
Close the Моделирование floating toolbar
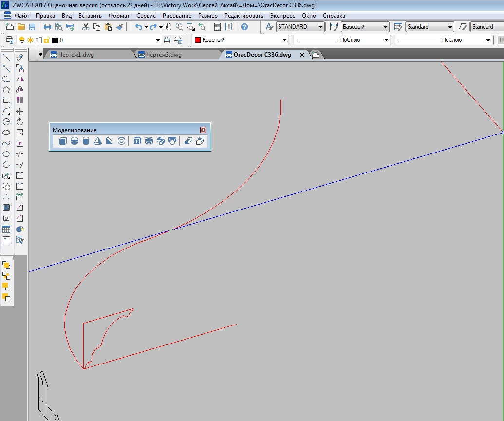pyautogui.click(x=203, y=130)
